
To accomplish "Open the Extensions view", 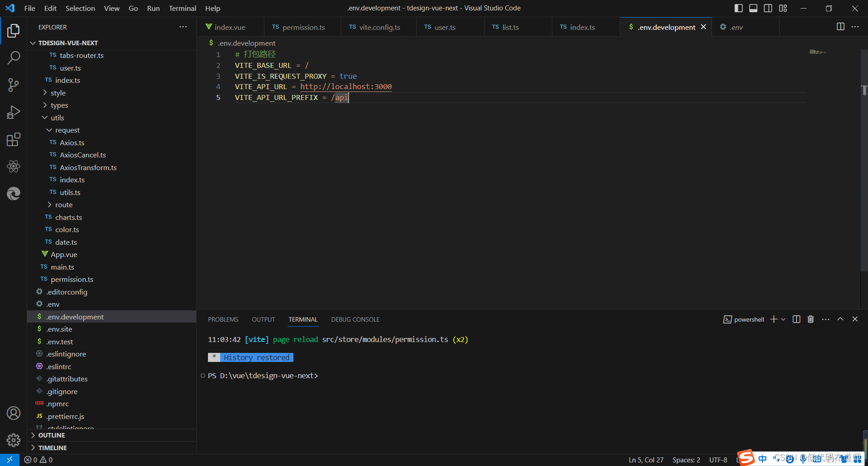I will (x=14, y=139).
